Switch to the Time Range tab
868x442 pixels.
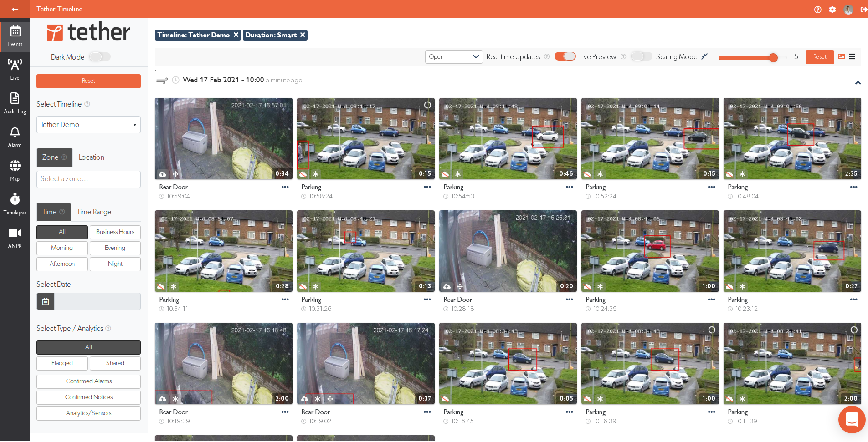[94, 212]
